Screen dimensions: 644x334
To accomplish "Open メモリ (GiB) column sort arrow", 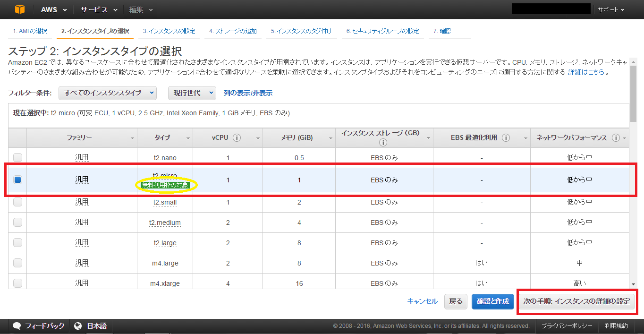I will [x=330, y=138].
